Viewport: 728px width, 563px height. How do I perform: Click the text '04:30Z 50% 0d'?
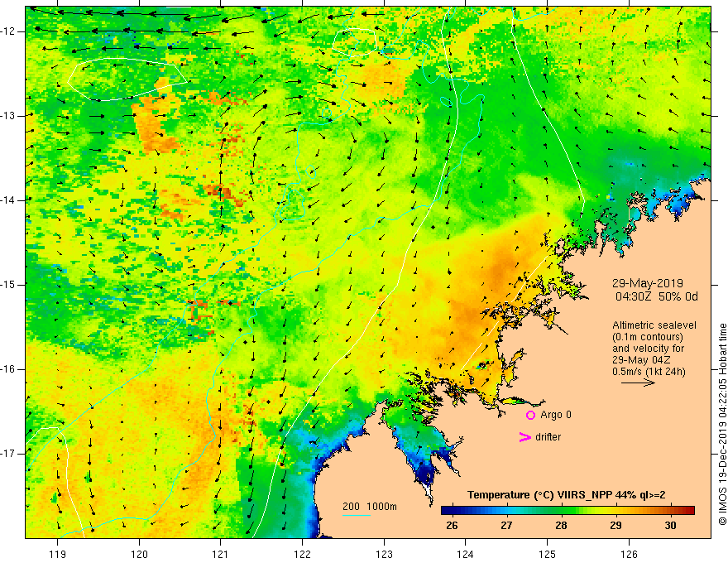[657, 296]
